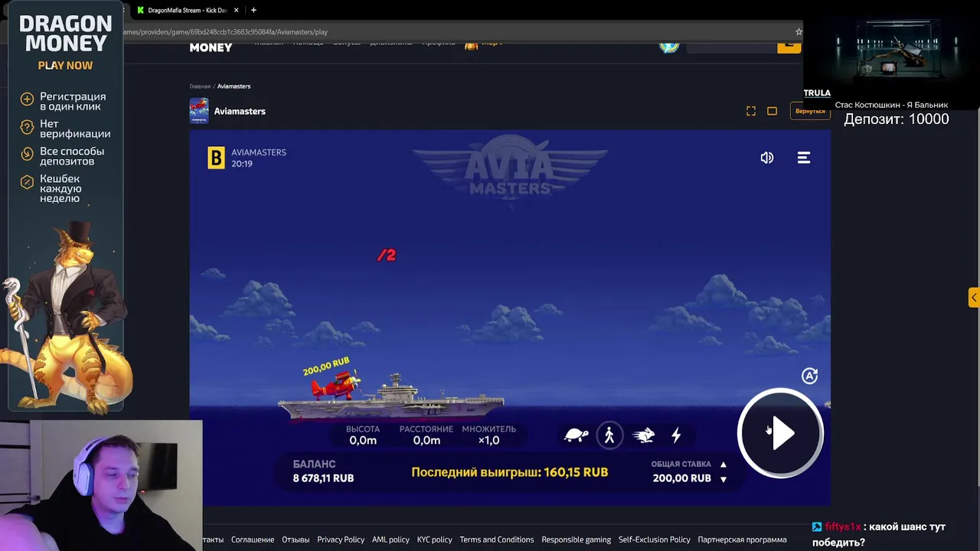Click the Вернуться button
This screenshot has width=980, height=551.
(810, 111)
